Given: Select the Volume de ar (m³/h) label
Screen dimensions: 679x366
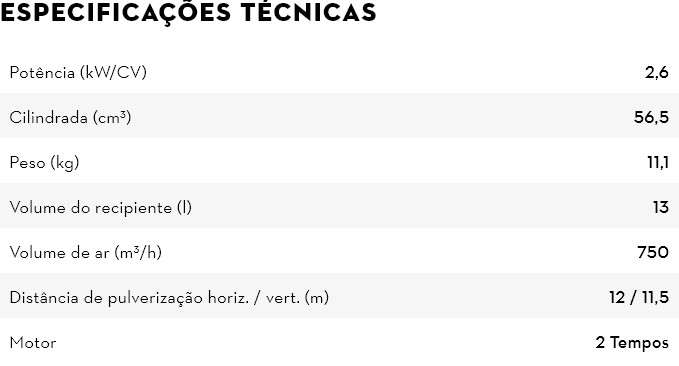Looking at the screenshot, I should coord(85,253).
